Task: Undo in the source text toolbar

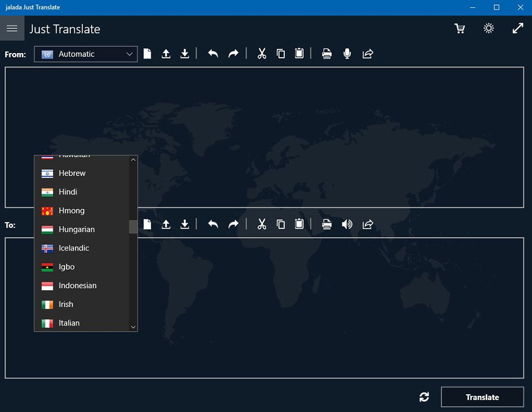Action: click(213, 54)
